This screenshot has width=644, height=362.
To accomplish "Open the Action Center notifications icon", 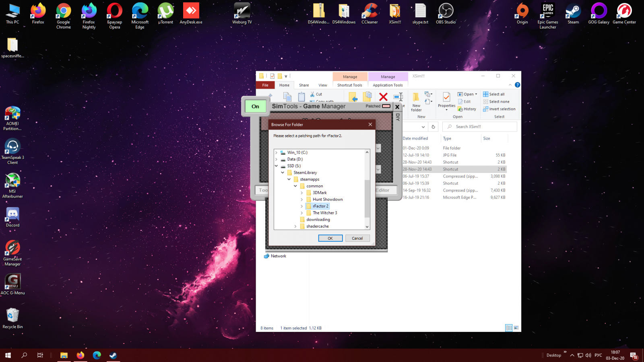I will pyautogui.click(x=634, y=355).
